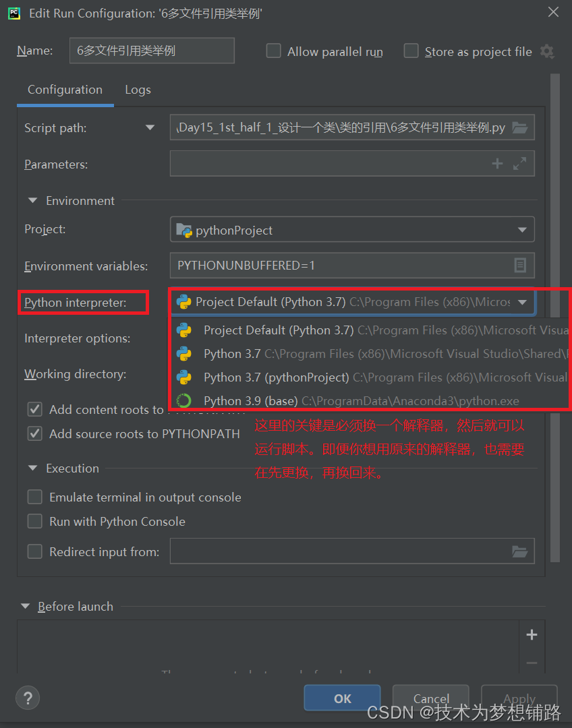The width and height of the screenshot is (572, 728).
Task: Open help using the question mark icon
Action: (27, 698)
